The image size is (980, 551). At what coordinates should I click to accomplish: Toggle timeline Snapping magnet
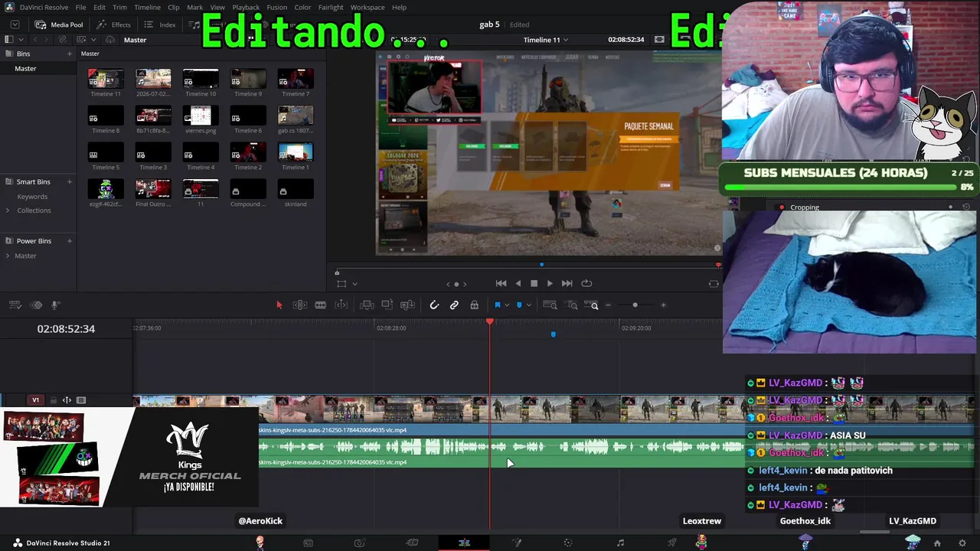point(434,305)
